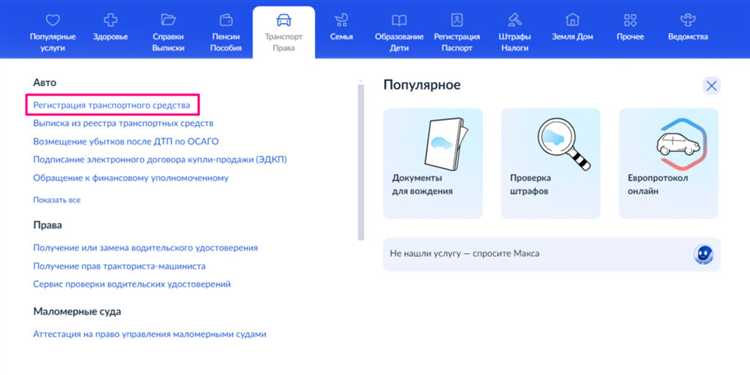Switch to the Земля Дом tab label
750x375 pixels.
click(x=572, y=37)
